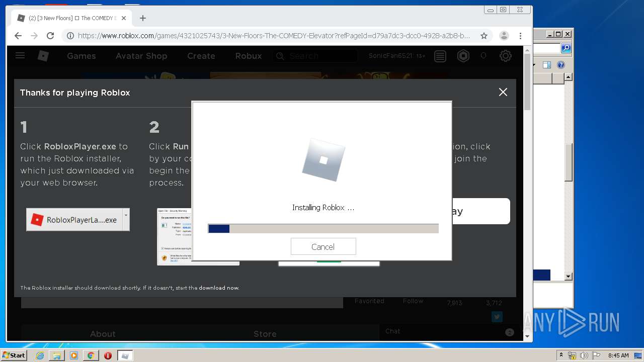Show hidden system tray icons

(x=561, y=355)
